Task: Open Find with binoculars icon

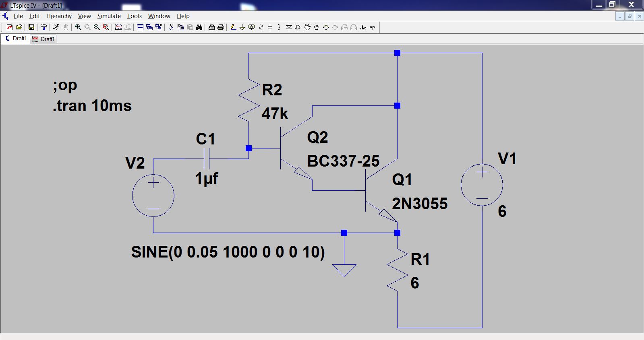Action: click(x=199, y=27)
